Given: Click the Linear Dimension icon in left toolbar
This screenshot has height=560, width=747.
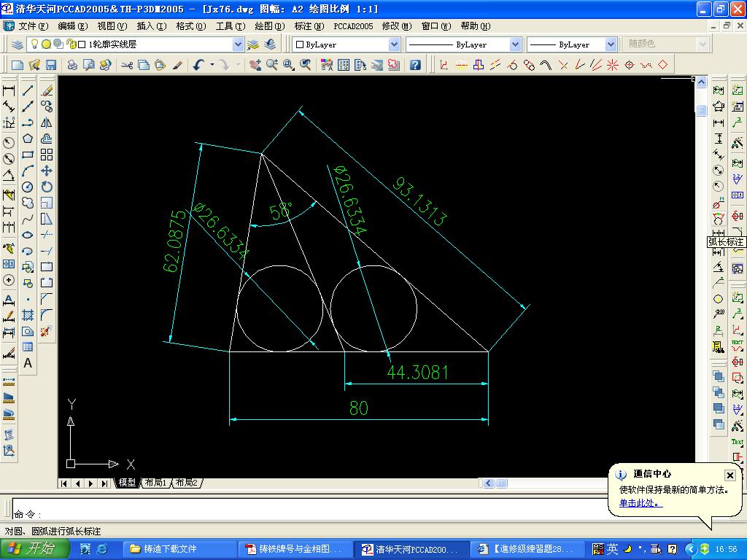Looking at the screenshot, I should point(9,90).
